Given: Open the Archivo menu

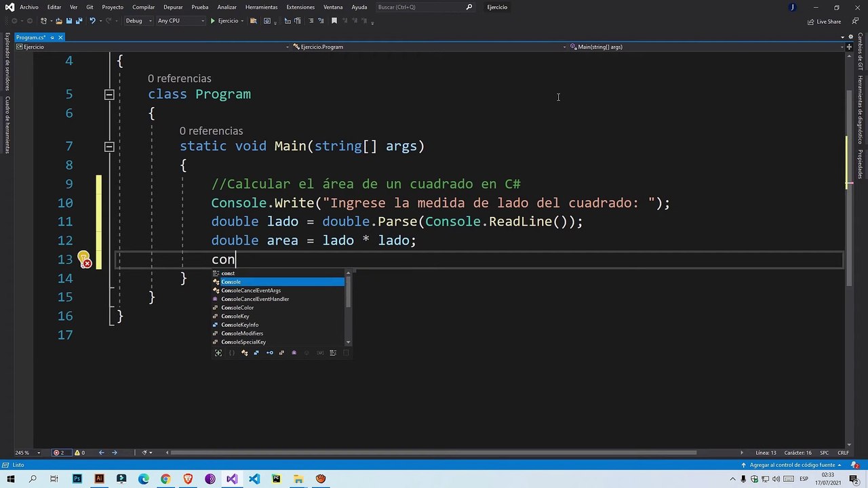Looking at the screenshot, I should [x=29, y=7].
